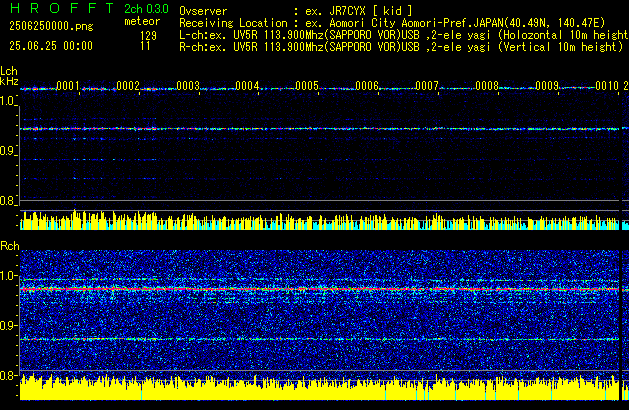Viewport: 629px width, 410px height.
Task: Click the Lch 0.9 frequency axis label
Action: [x=8, y=151]
